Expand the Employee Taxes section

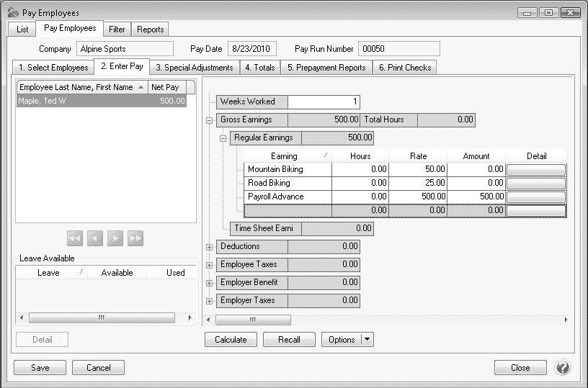pos(210,265)
